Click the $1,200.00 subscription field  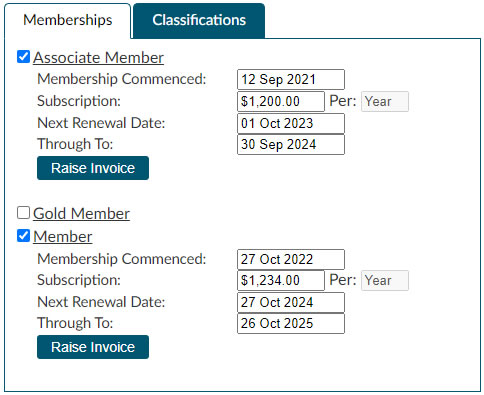click(x=281, y=101)
